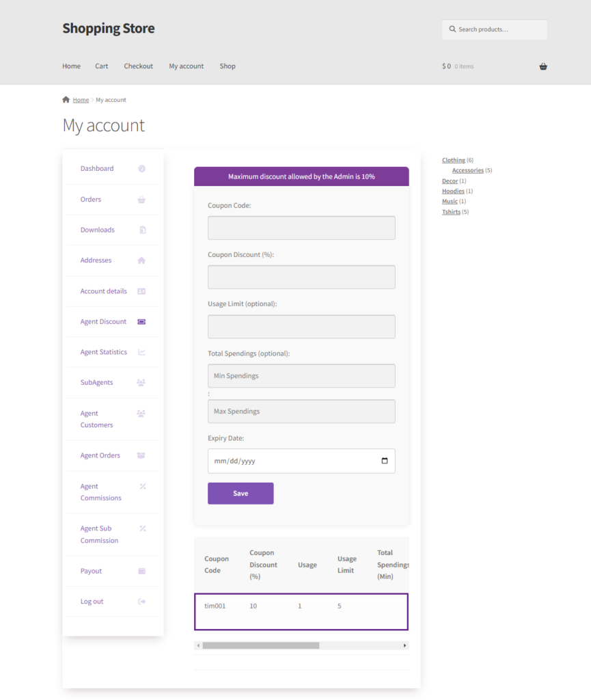Viewport: 591px width, 700px height.
Task: Click the Usage Limit column header
Action: pos(346,565)
